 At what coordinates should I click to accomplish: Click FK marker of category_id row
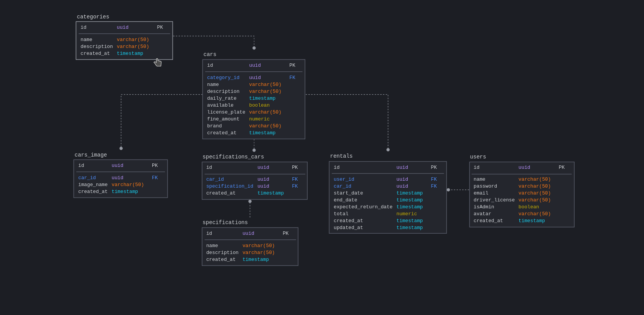pyautogui.click(x=292, y=78)
